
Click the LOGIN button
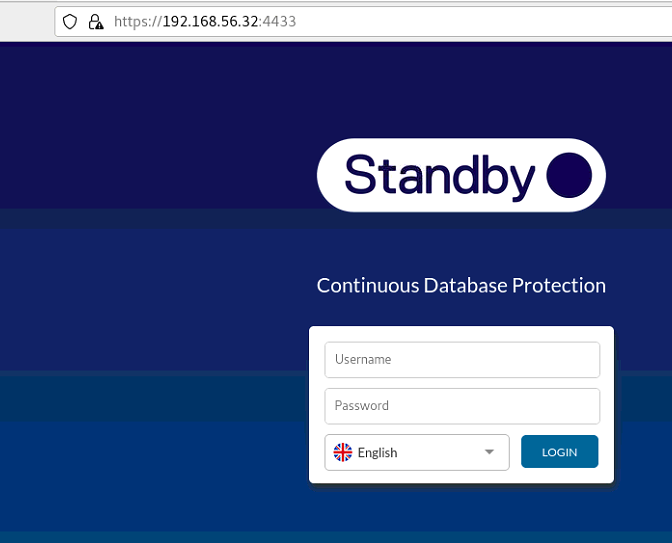(559, 452)
